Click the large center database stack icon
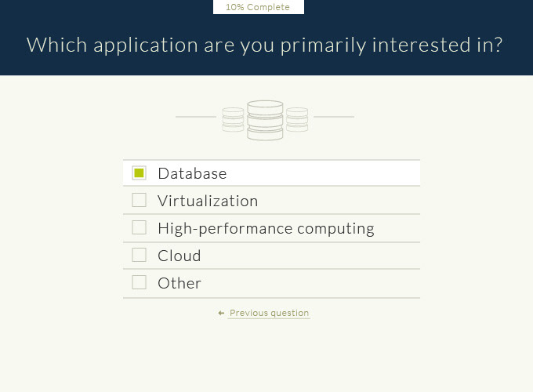 265,121
